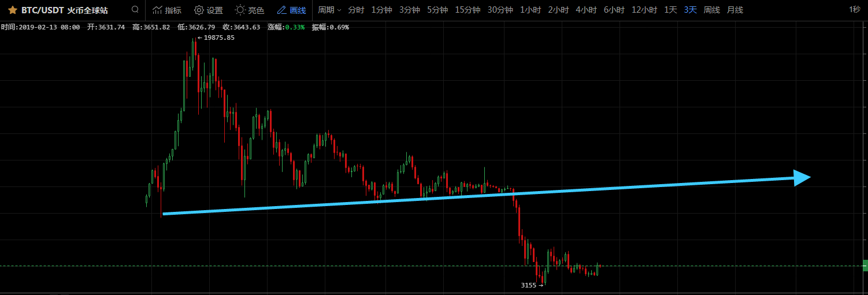Screen dimensions: 868x295
Task: Click the 收:3643.63 close price
Action: coord(241,27)
